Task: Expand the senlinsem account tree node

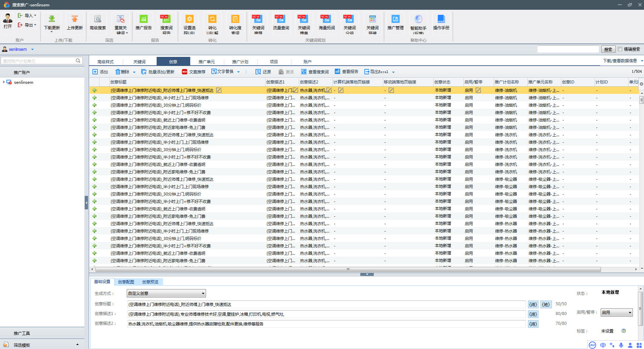Action: [4, 82]
